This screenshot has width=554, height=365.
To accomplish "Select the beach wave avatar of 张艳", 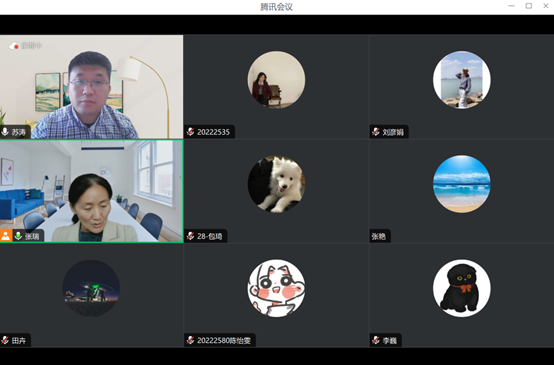I will [x=461, y=184].
